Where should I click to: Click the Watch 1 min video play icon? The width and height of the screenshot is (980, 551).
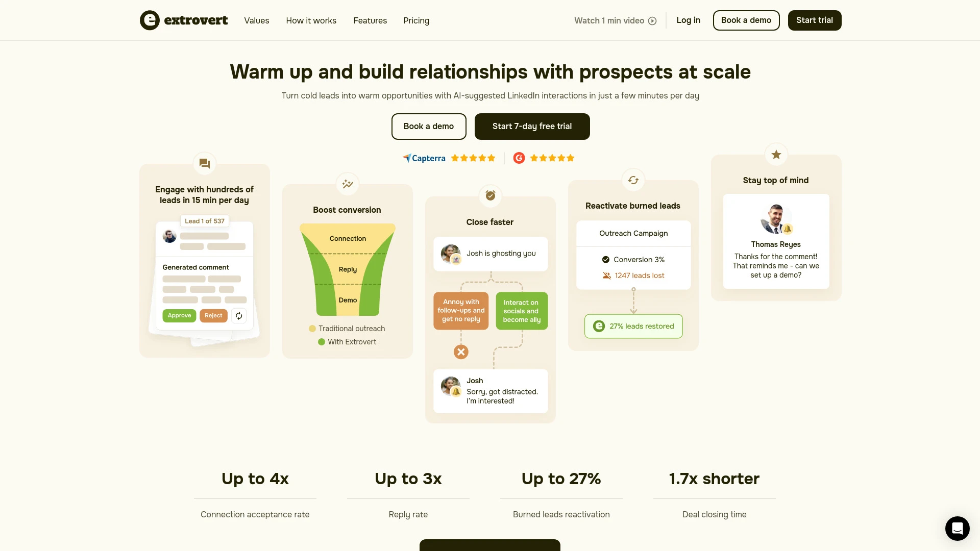[x=652, y=20]
